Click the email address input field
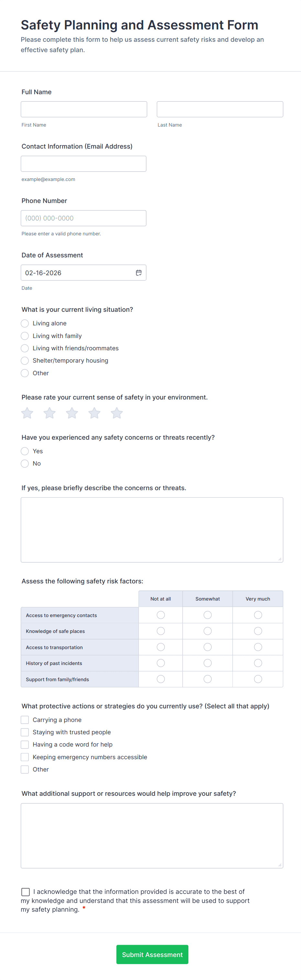The image size is (301, 980). click(x=83, y=163)
